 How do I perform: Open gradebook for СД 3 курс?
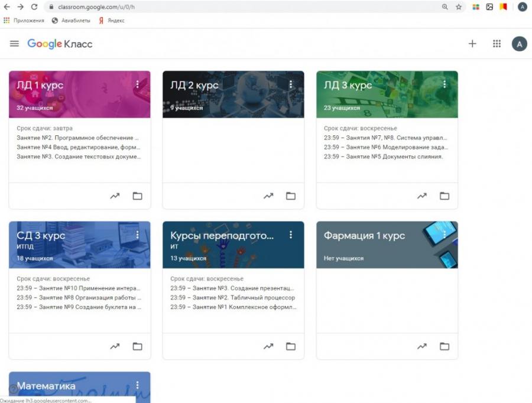pyautogui.click(x=115, y=346)
